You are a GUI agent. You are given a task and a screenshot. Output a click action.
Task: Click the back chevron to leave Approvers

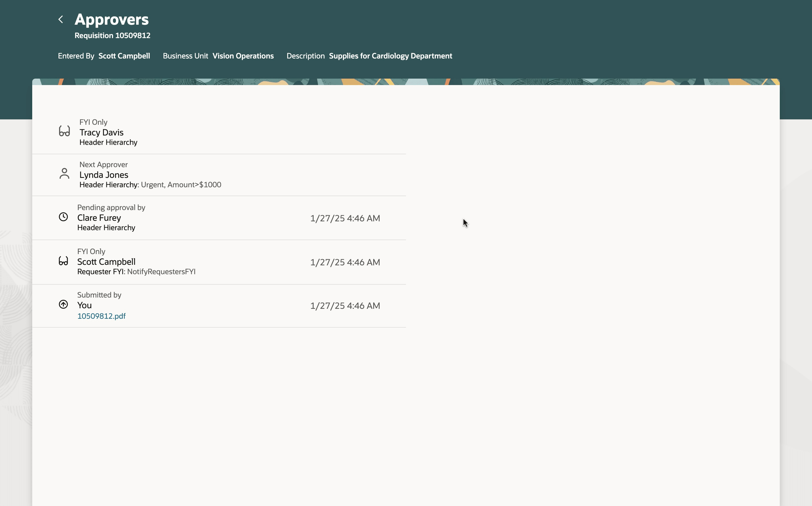[x=61, y=19]
